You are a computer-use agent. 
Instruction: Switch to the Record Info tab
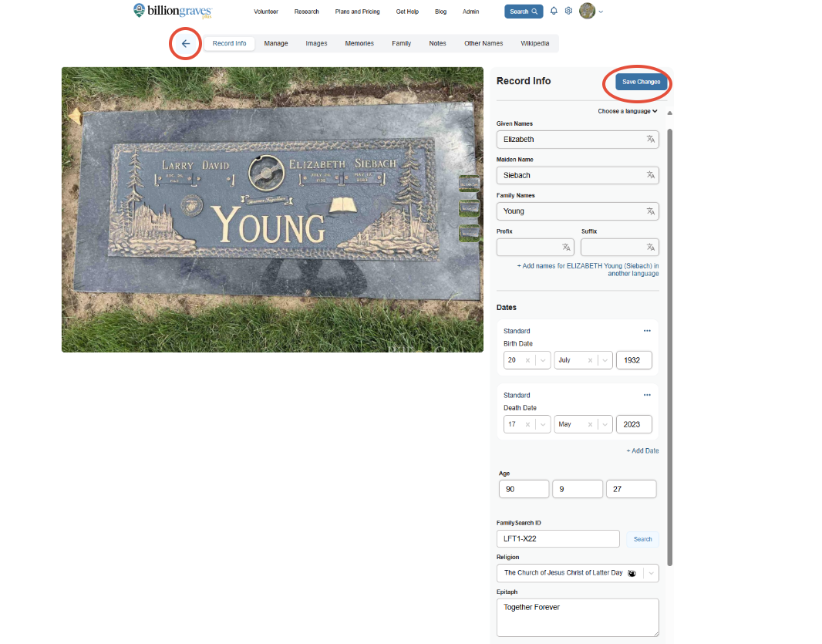tap(229, 43)
